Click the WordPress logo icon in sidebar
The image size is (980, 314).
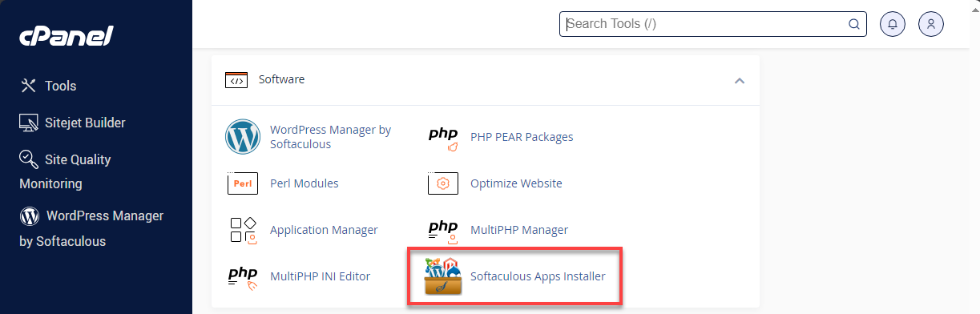pyautogui.click(x=30, y=216)
